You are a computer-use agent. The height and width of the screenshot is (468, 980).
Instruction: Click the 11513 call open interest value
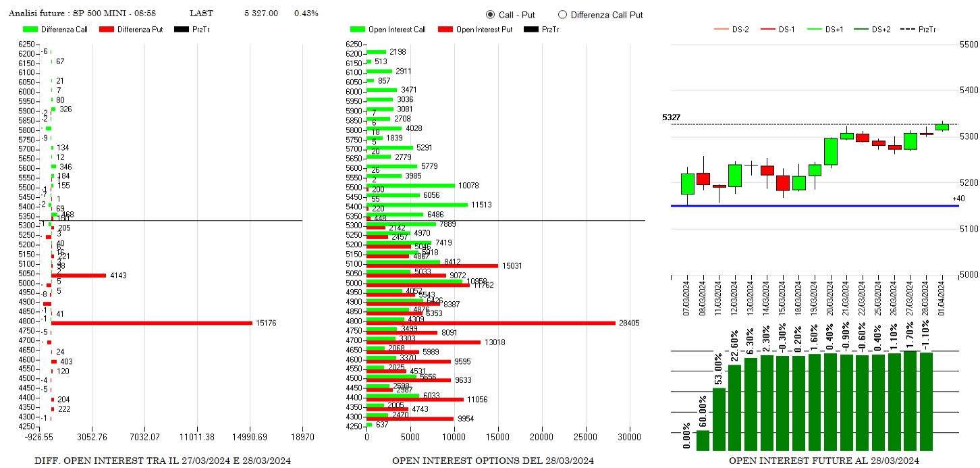(x=481, y=205)
